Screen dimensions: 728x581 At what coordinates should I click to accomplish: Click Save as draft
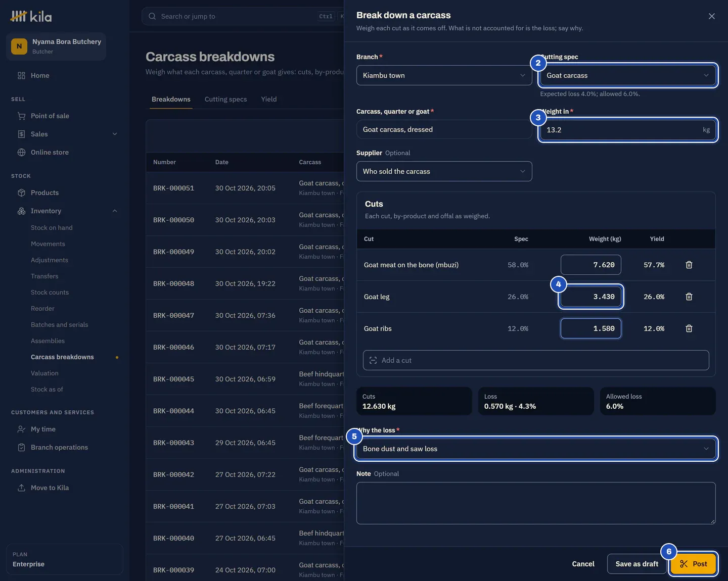point(636,564)
